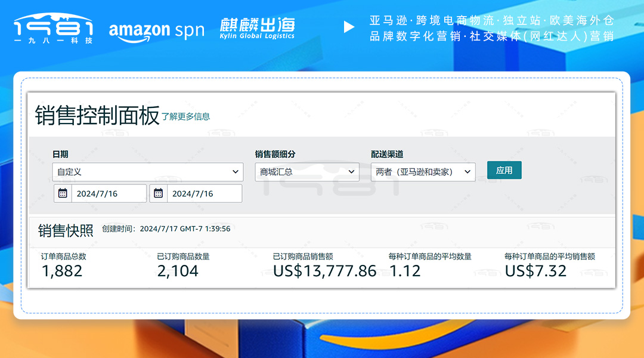Viewport: 644px width, 358px height.
Task: Open the 配送渠道 dropdown showing 两者
Action: point(423,172)
